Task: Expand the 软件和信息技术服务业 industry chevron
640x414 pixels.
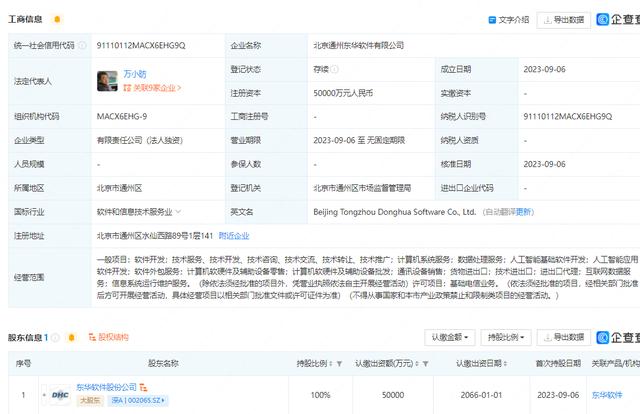Action: pyautogui.click(x=178, y=212)
